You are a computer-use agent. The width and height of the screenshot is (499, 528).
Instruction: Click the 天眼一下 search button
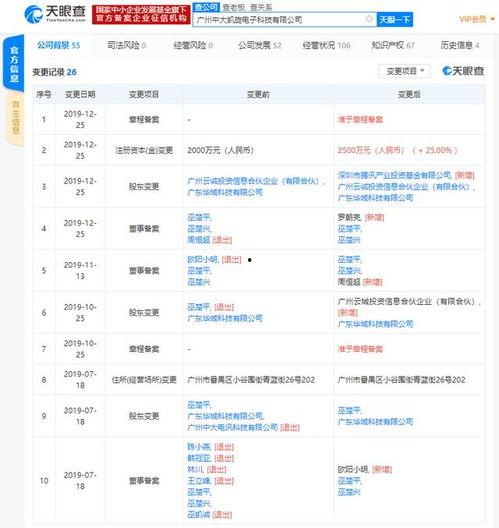[x=395, y=20]
